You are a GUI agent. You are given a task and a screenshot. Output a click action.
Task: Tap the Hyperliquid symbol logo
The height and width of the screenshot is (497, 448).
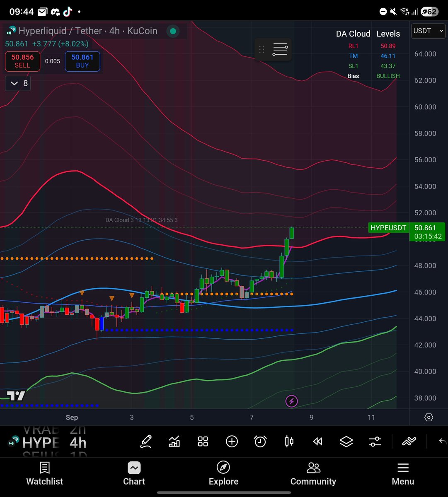pyautogui.click(x=11, y=31)
